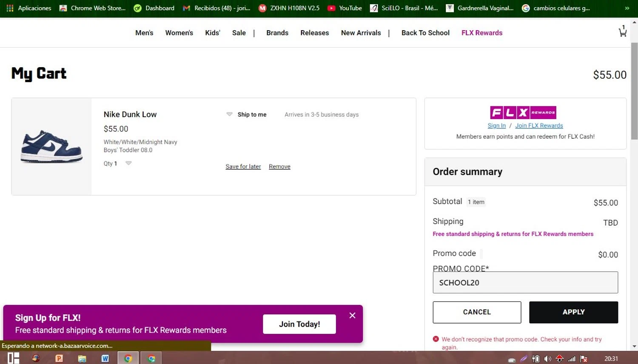This screenshot has height=364, width=638.
Task: Open PowerPoint from the taskbar
Action: [x=59, y=358]
